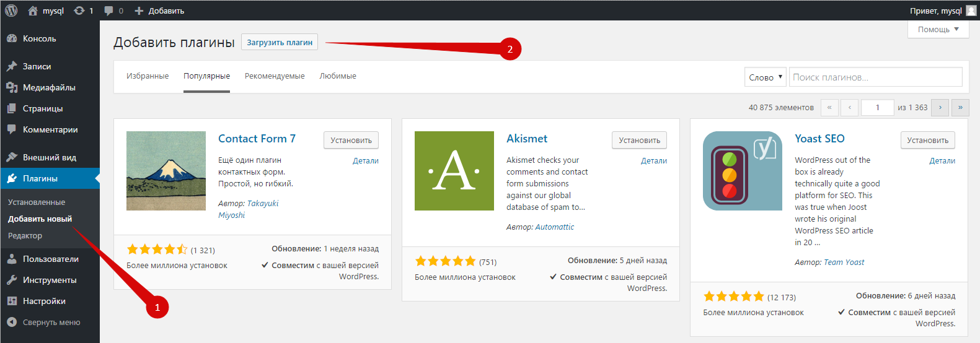
Task: Click the Загрузить плагин button
Action: point(280,42)
